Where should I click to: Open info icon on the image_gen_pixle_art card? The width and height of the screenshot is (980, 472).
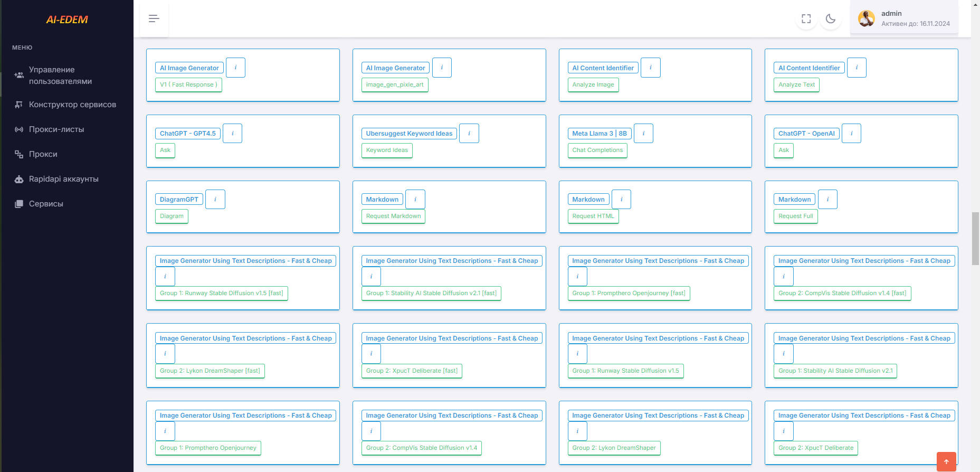pos(442,68)
